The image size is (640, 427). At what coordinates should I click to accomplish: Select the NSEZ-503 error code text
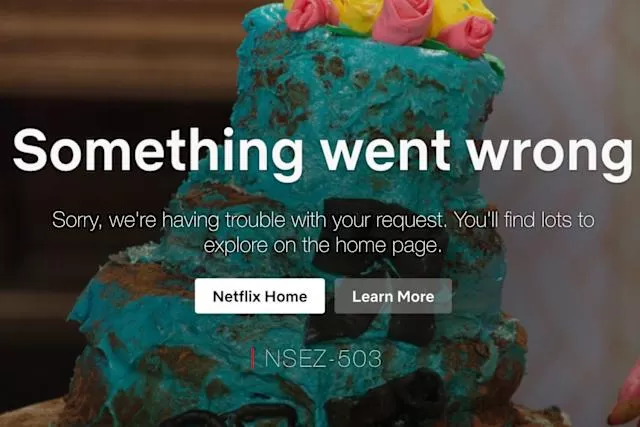[x=323, y=358]
